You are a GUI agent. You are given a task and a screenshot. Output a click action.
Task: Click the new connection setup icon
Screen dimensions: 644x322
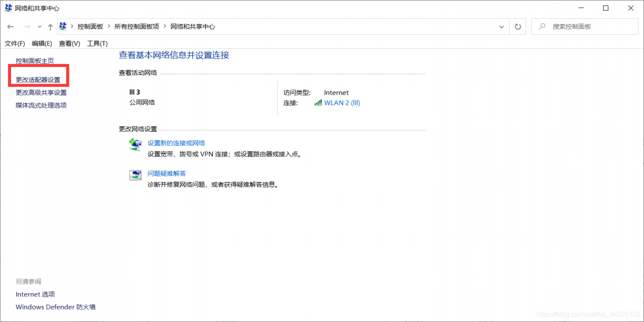(136, 145)
